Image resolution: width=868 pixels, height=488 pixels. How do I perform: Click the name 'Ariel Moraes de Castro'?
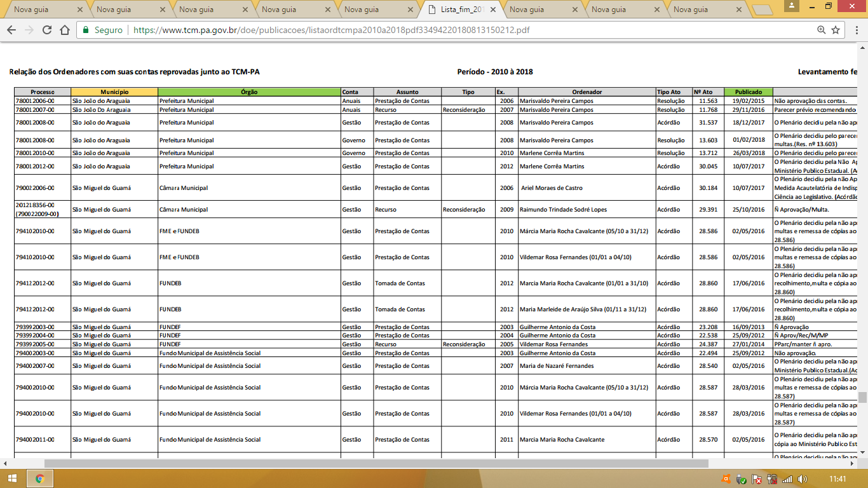[552, 188]
